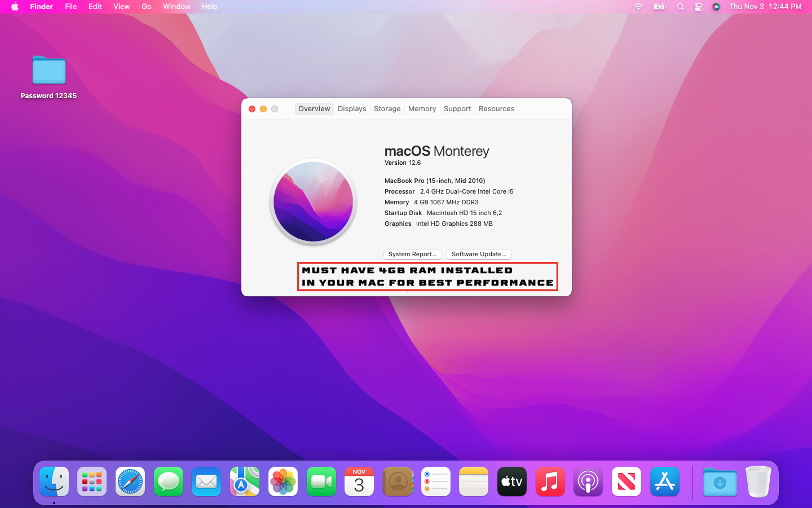Image resolution: width=812 pixels, height=508 pixels.
Task: Open the Window menu
Action: pyautogui.click(x=176, y=7)
